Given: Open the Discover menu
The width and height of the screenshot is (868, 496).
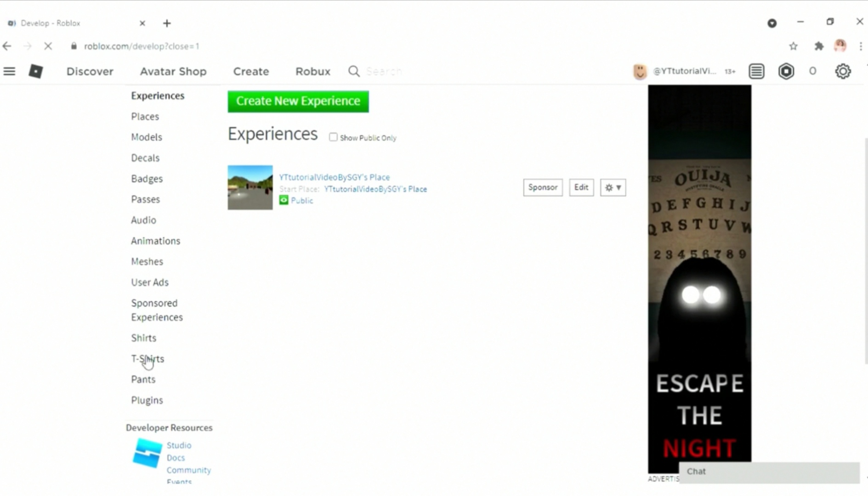Looking at the screenshot, I should pos(90,71).
